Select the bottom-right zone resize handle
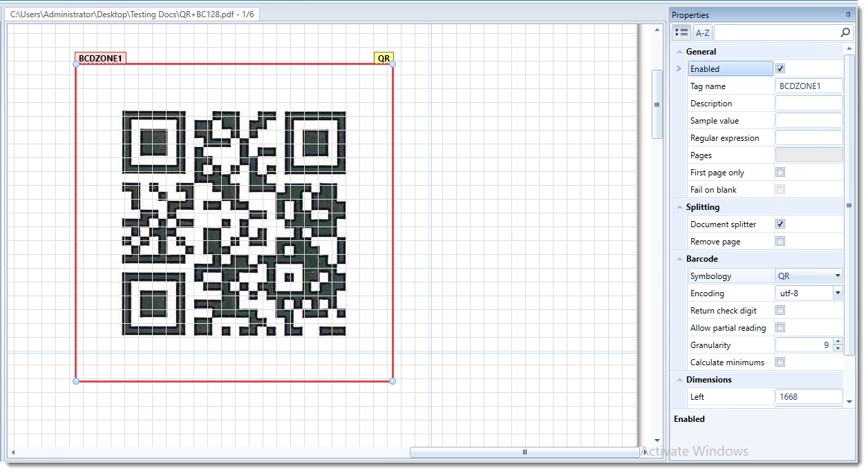This screenshot has width=868, height=473. coord(393,381)
